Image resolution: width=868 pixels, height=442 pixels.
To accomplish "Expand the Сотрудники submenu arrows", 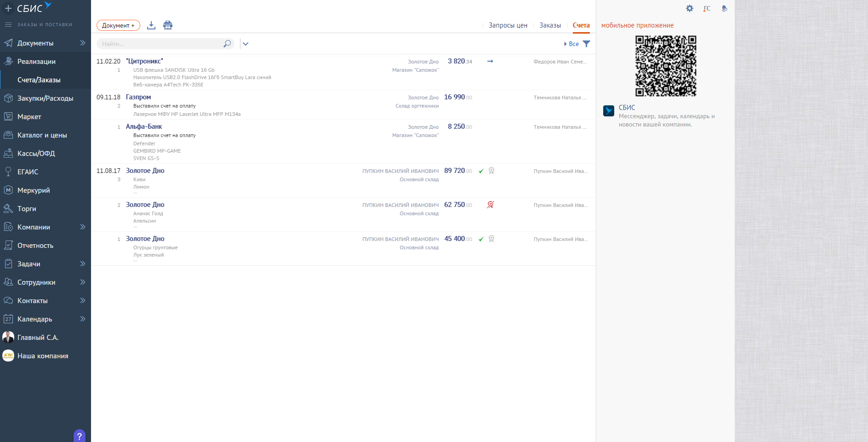I will (x=83, y=282).
